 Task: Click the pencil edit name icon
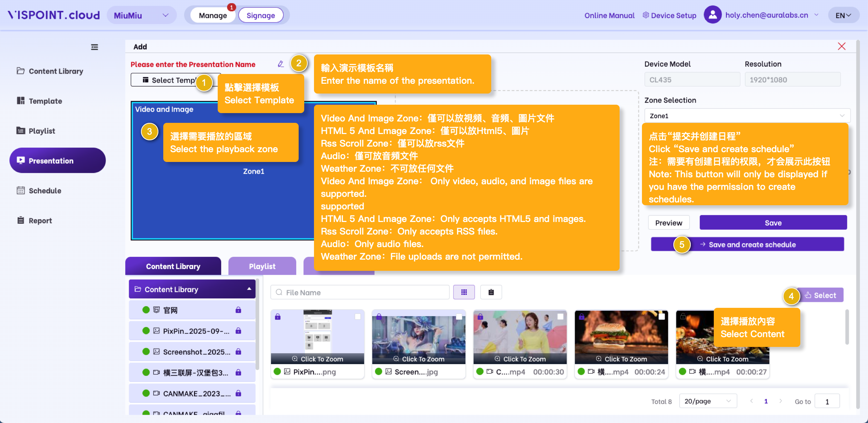click(281, 64)
